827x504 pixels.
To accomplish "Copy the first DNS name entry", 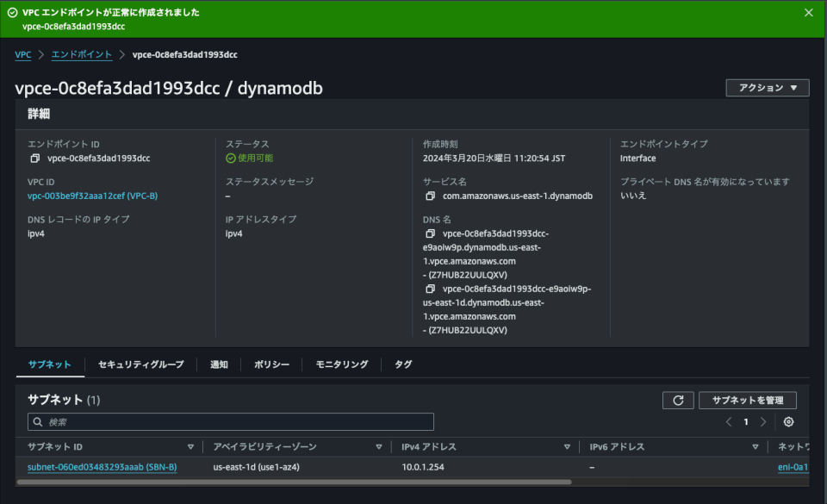I will click(x=428, y=233).
